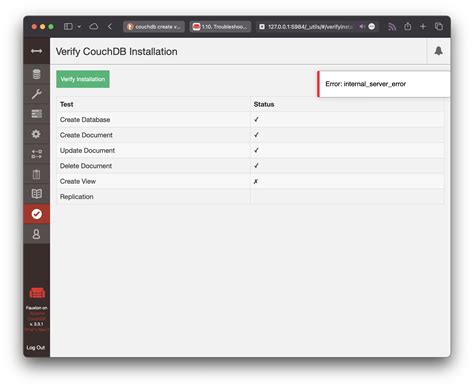Click the iCloud tabs cloud icon

point(94,27)
